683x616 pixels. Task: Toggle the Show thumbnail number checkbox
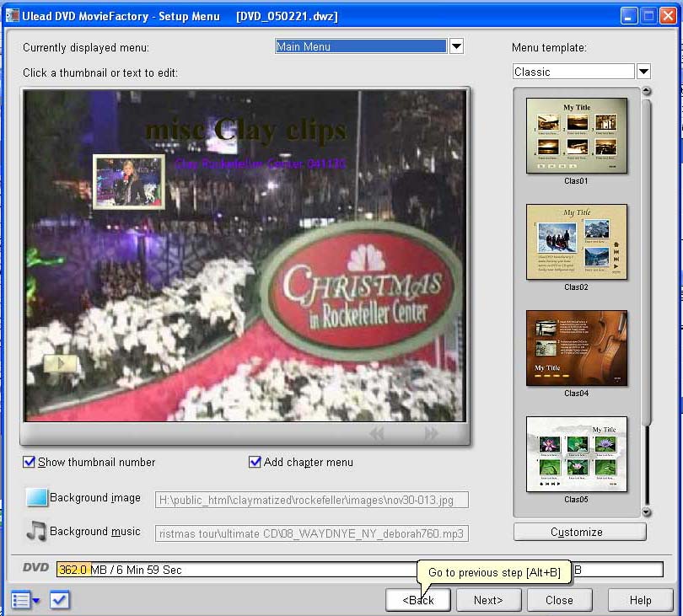[x=29, y=462]
